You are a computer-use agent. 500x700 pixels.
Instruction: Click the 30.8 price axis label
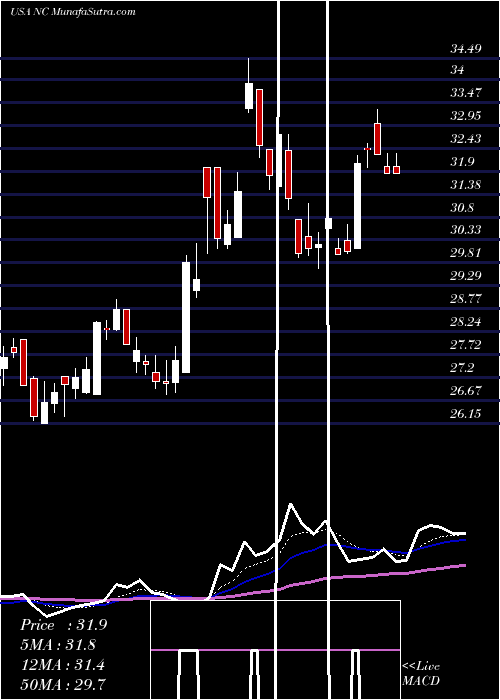tap(462, 208)
